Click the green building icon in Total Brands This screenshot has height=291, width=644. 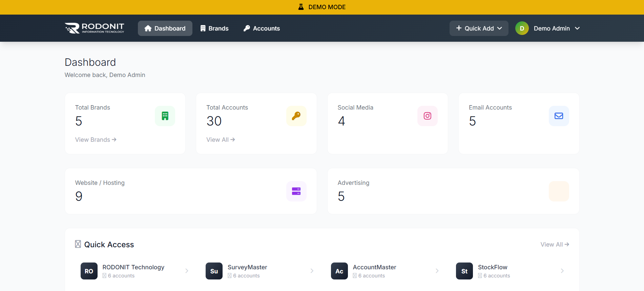[x=165, y=116]
